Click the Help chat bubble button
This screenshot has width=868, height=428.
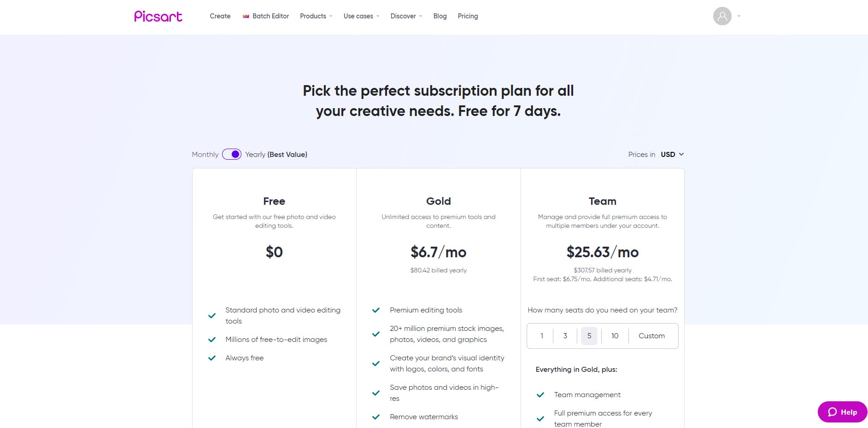pos(842,412)
